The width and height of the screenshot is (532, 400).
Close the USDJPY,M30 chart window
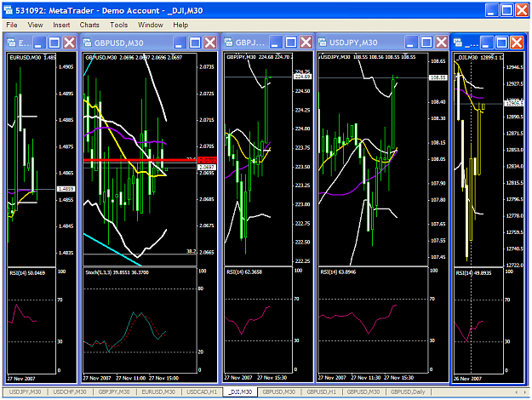coord(442,43)
